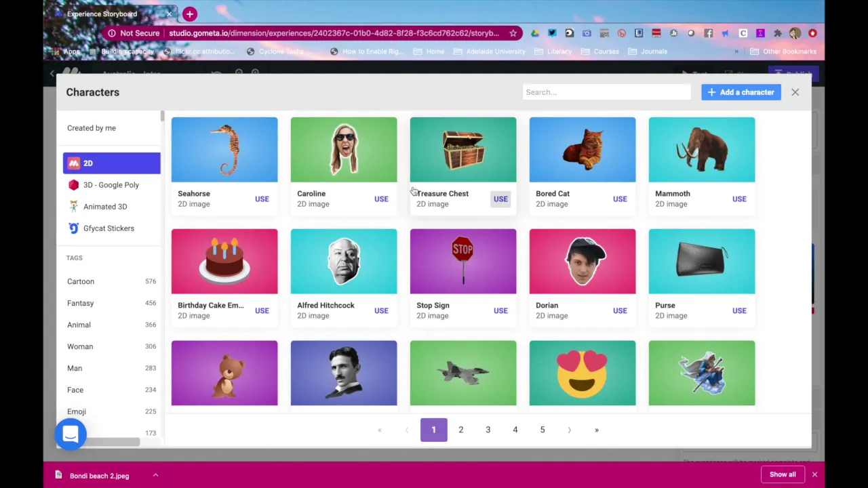Use the Alfred Hitchcock character
This screenshot has width=868, height=488.
click(x=381, y=311)
